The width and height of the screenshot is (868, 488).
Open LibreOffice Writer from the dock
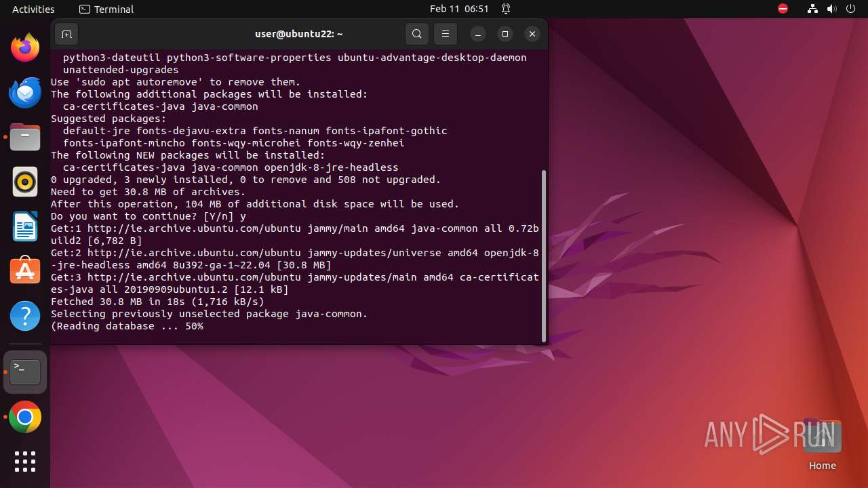25,226
